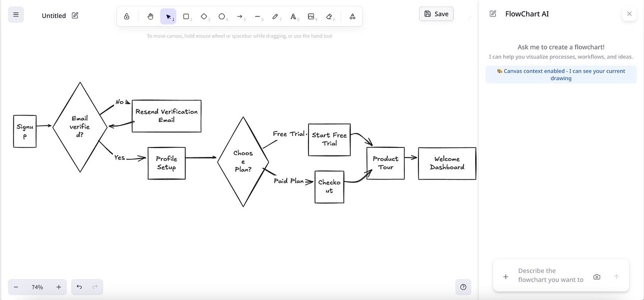Click the Save button
This screenshot has width=644, height=300.
coord(436,13)
